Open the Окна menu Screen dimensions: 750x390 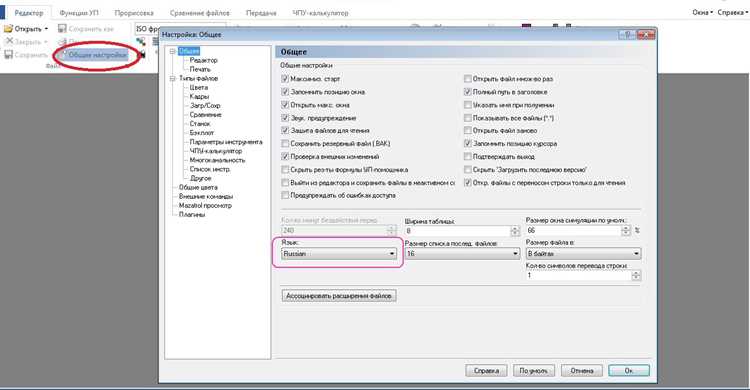[702, 12]
